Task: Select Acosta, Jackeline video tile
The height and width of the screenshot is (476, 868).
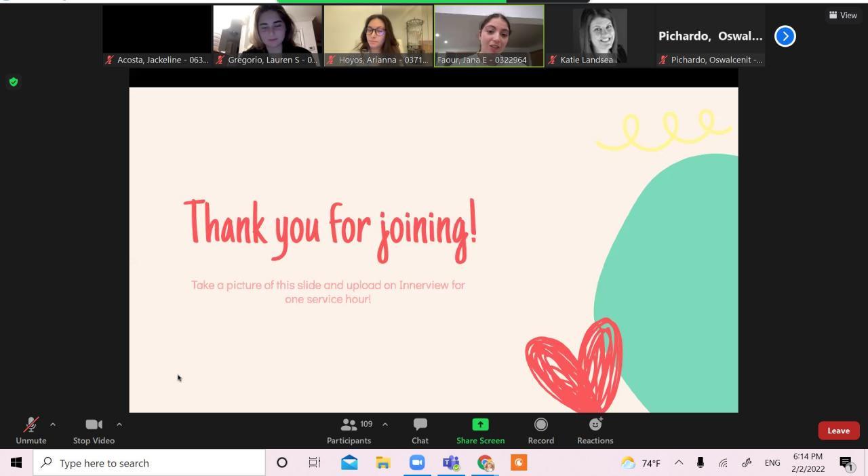Action: (x=157, y=36)
